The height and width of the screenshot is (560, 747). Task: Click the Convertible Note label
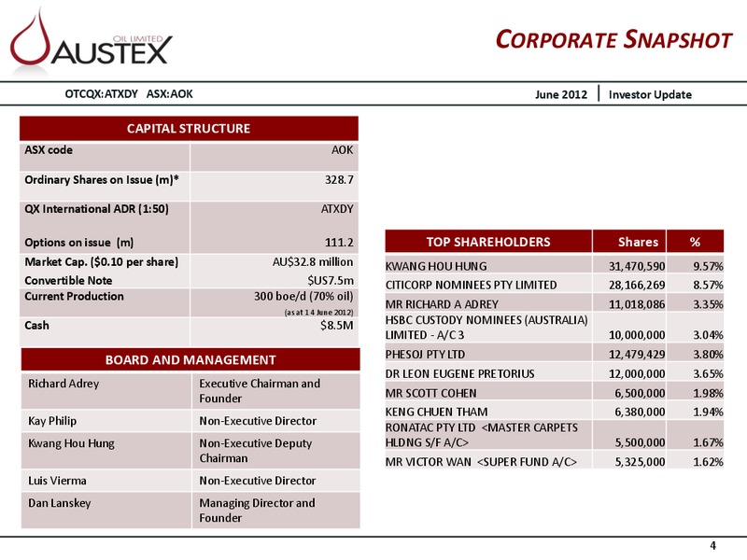pos(68,281)
